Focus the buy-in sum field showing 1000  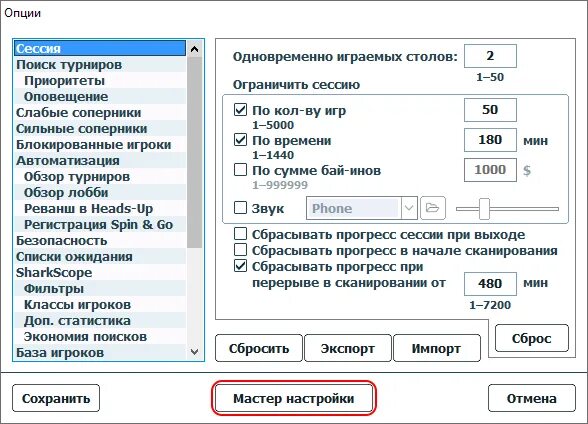[490, 170]
